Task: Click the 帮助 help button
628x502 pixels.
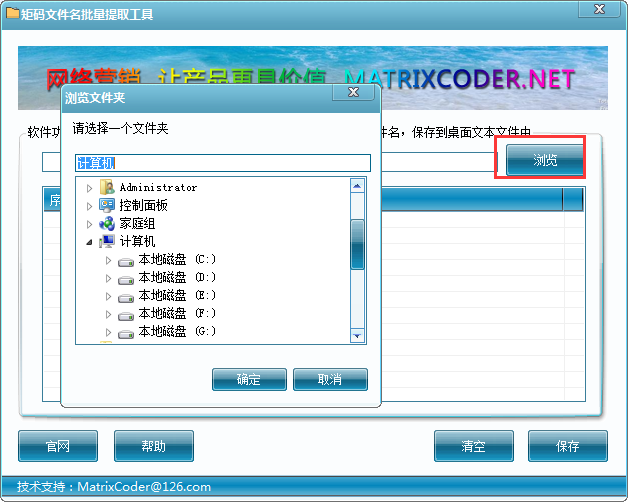Action: pos(154,446)
